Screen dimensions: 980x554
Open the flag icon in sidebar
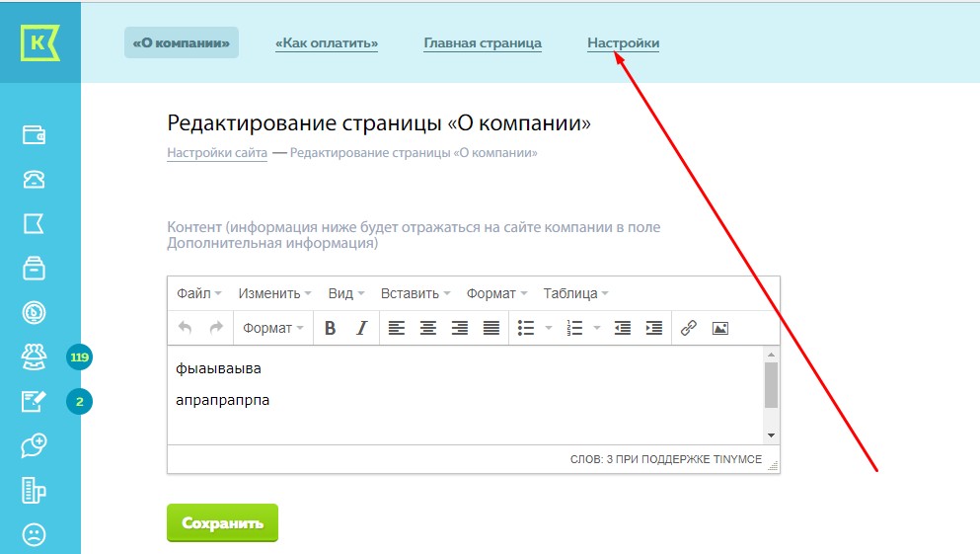[34, 224]
